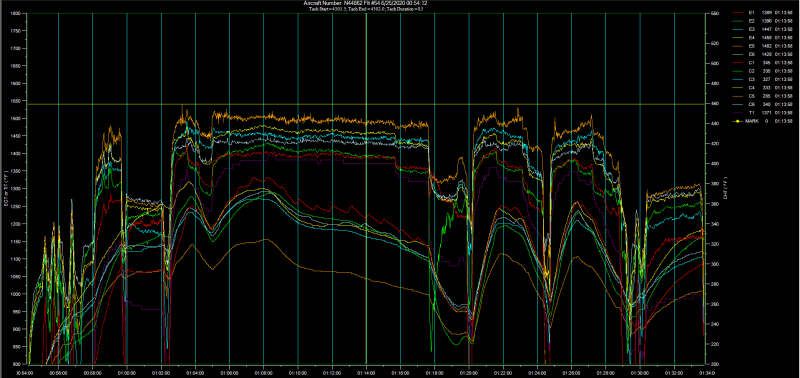Screen dimensions: 800x378
Task: Click the 01:12:00 time axis label
Action: [x=332, y=373]
